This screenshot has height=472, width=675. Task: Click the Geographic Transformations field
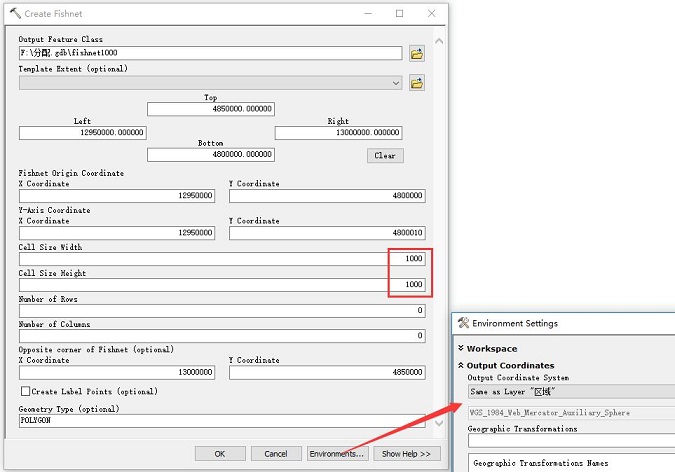click(571, 441)
